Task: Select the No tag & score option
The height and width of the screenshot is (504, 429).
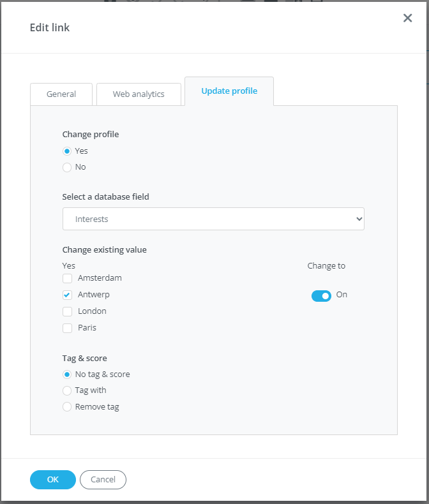Action: click(67, 374)
